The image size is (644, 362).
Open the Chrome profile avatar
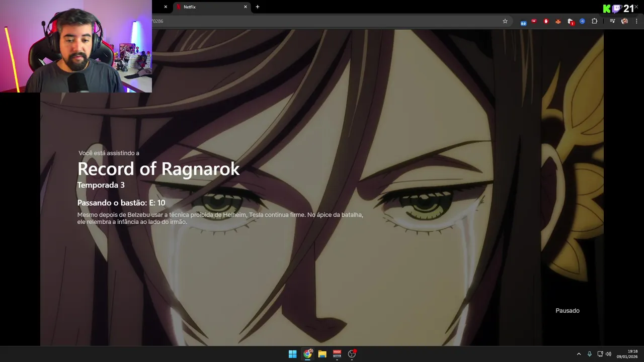pos(624,21)
